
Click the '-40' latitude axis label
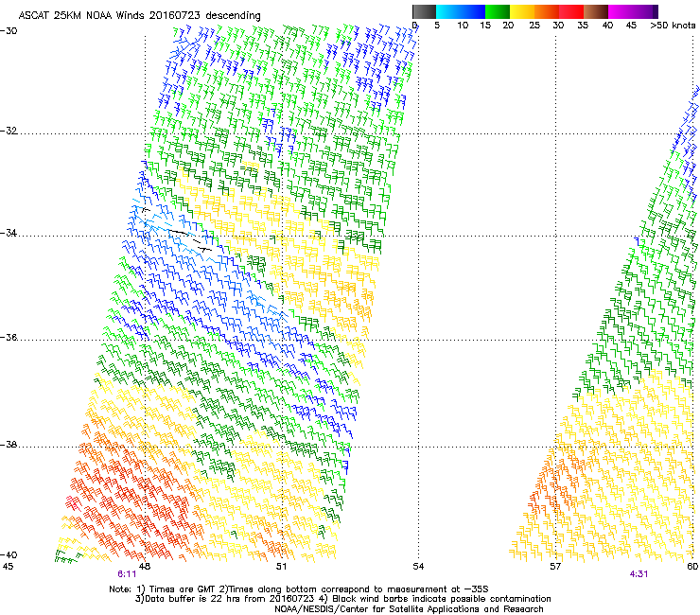coord(9,554)
